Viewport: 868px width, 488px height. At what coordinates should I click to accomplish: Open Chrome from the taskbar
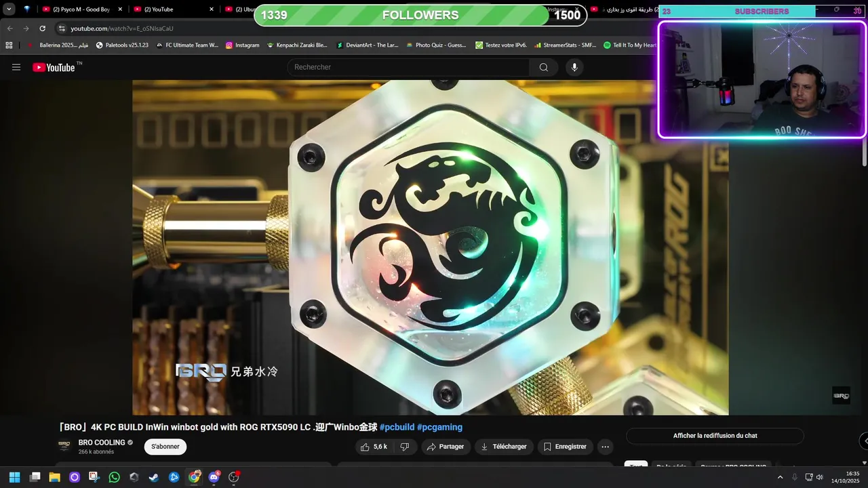point(194,477)
